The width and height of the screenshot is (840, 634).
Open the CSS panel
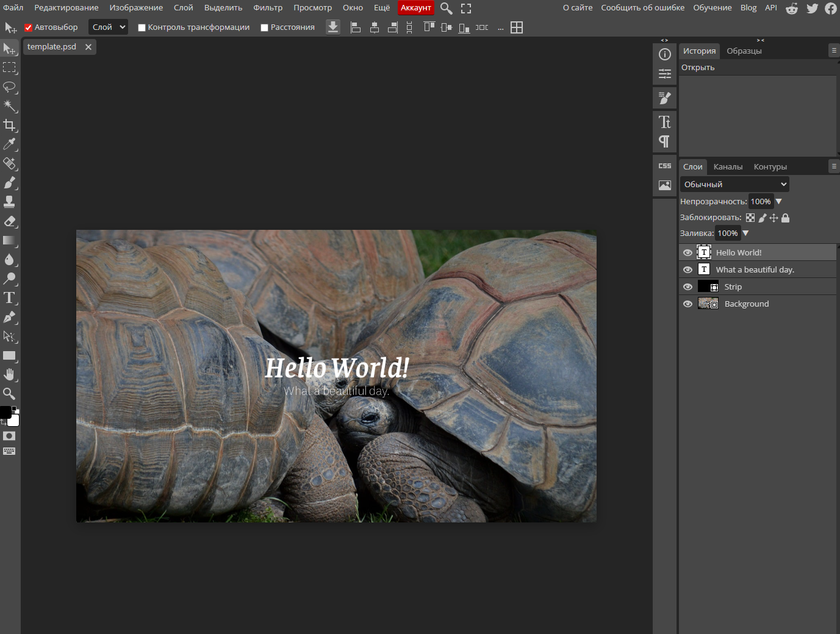[665, 166]
